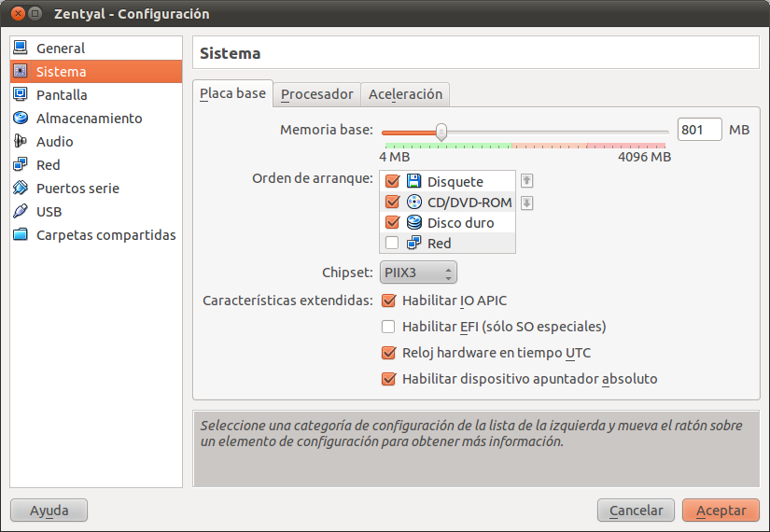This screenshot has height=532, width=770.
Task: Click the Red network icon in sidebar
Action: [21, 164]
